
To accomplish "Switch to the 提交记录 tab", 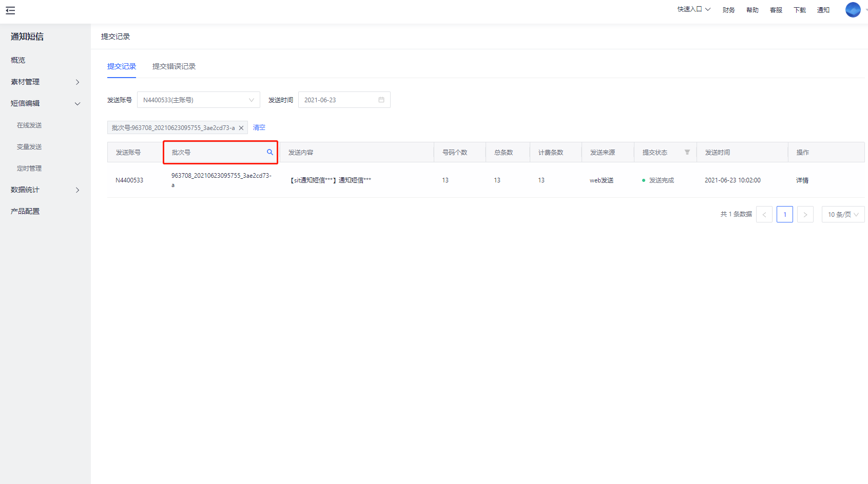I will point(122,66).
